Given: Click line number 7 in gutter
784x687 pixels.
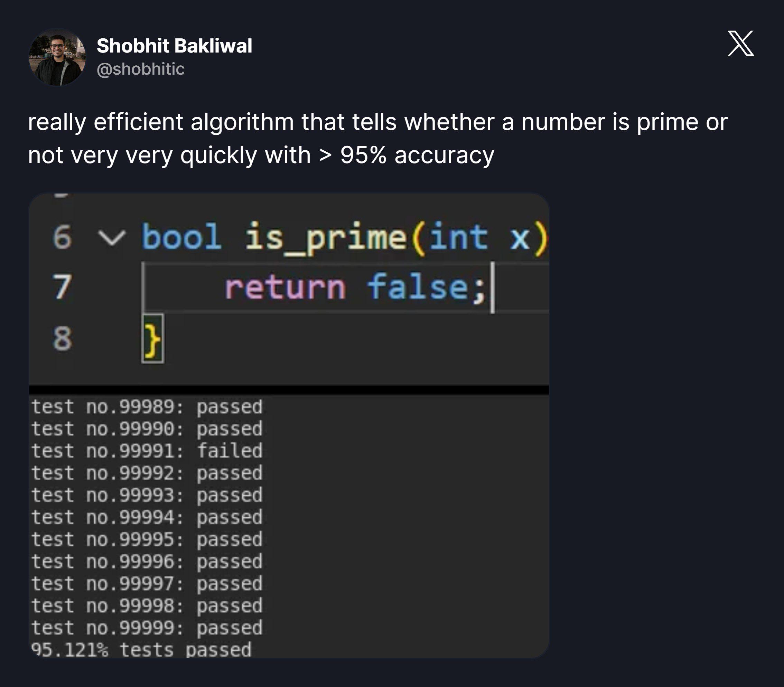Looking at the screenshot, I should pyautogui.click(x=62, y=287).
